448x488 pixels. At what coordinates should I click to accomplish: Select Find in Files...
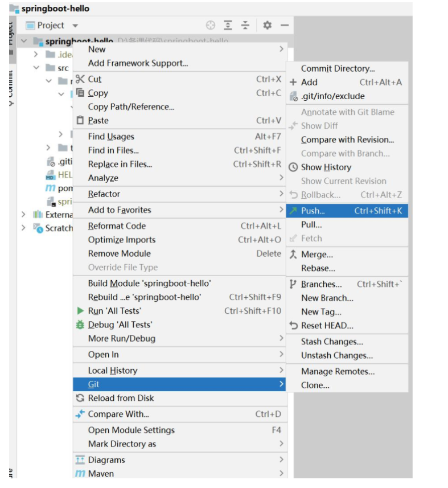(179, 150)
